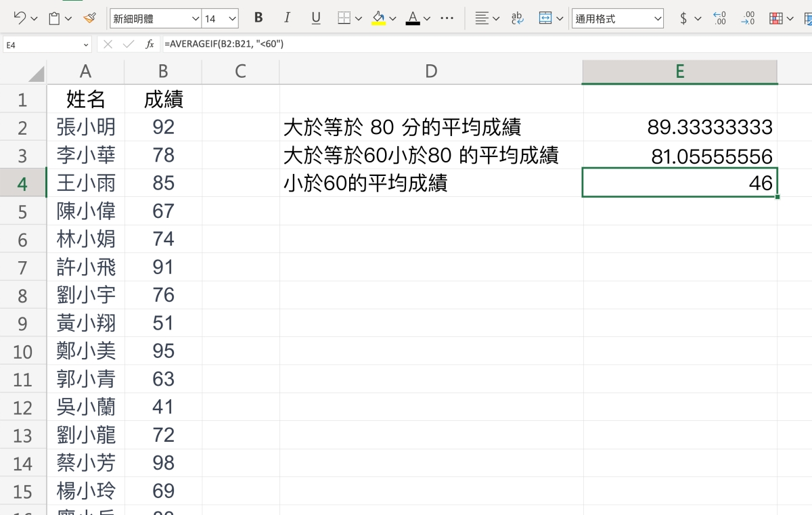Viewport: 812px width, 515px height.
Task: Click the Conditional Formatting icon
Action: 776,18
